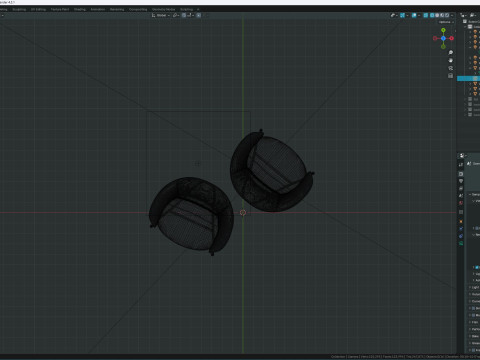480x360 pixels.
Task: Switch to material preview shading
Action: 442,15
